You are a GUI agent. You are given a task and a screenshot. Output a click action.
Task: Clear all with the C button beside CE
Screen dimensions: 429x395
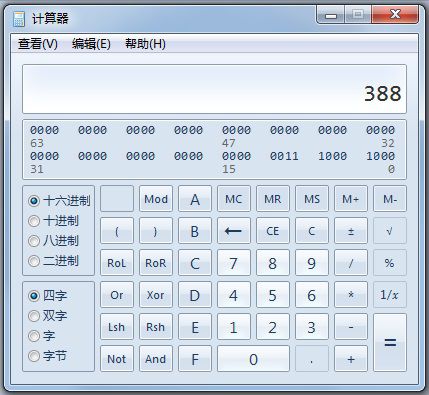tap(312, 231)
